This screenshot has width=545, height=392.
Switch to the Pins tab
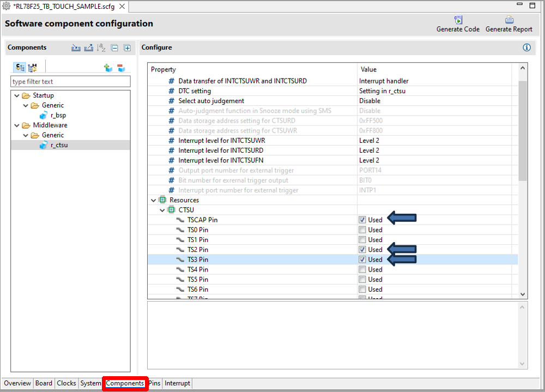154,383
